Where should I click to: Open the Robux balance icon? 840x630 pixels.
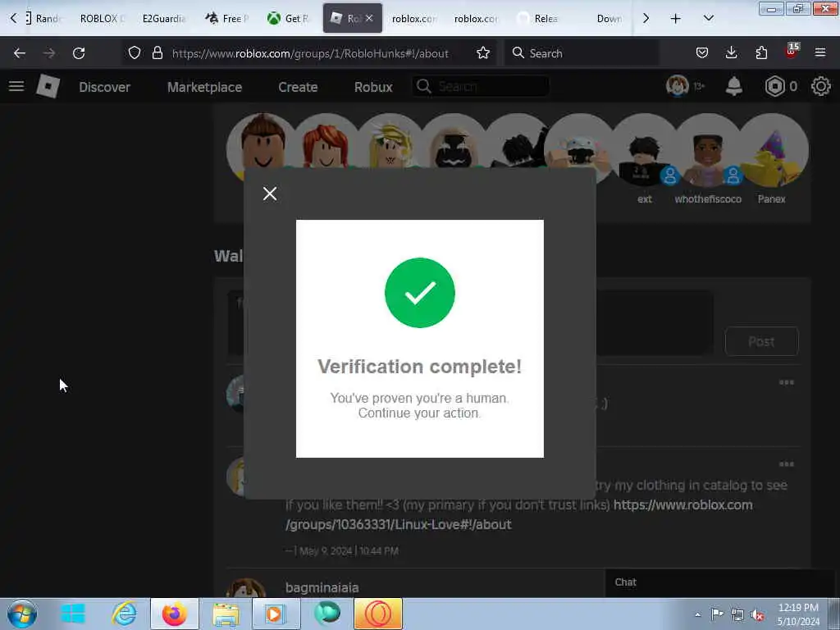point(774,86)
